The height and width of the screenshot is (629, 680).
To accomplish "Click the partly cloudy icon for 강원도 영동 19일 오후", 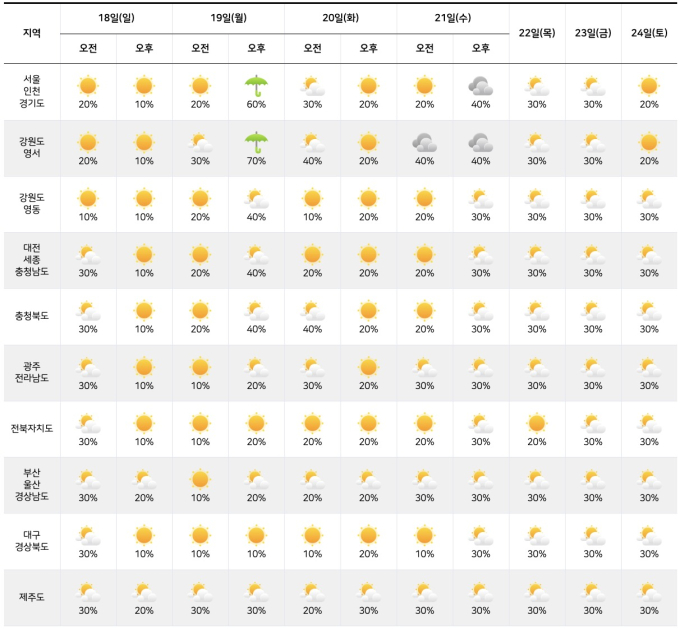I will point(256,199).
